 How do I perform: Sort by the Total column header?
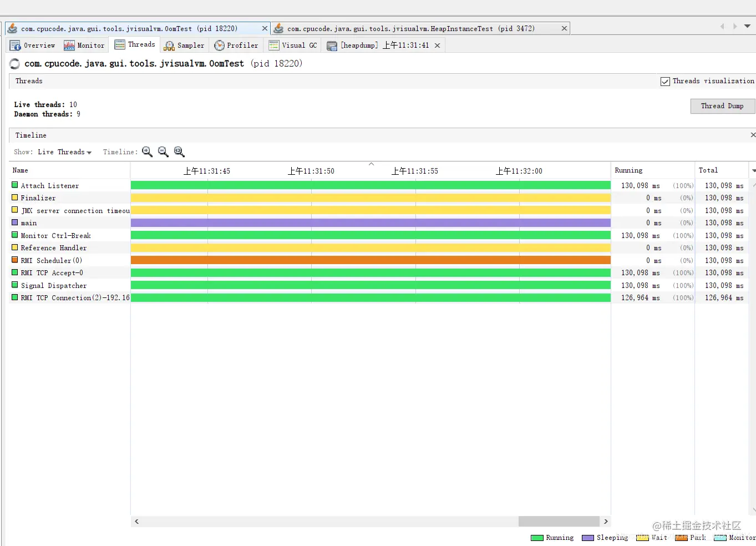[722, 170]
